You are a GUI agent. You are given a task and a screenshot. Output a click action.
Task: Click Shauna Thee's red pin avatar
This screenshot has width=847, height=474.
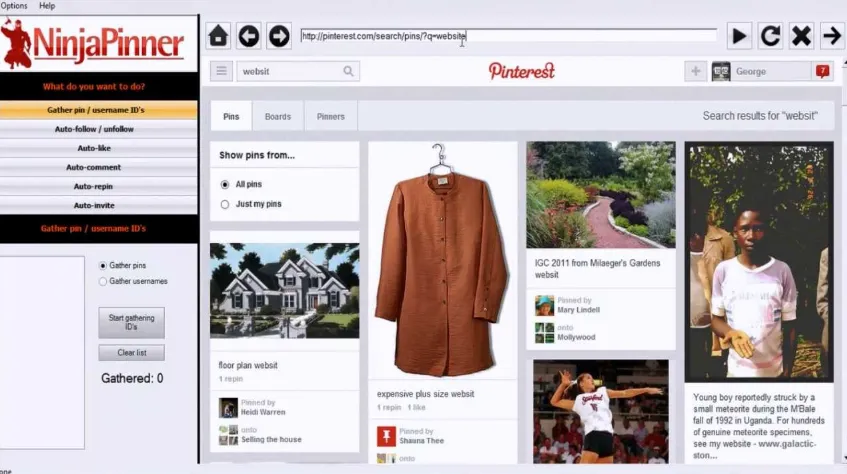coord(386,436)
